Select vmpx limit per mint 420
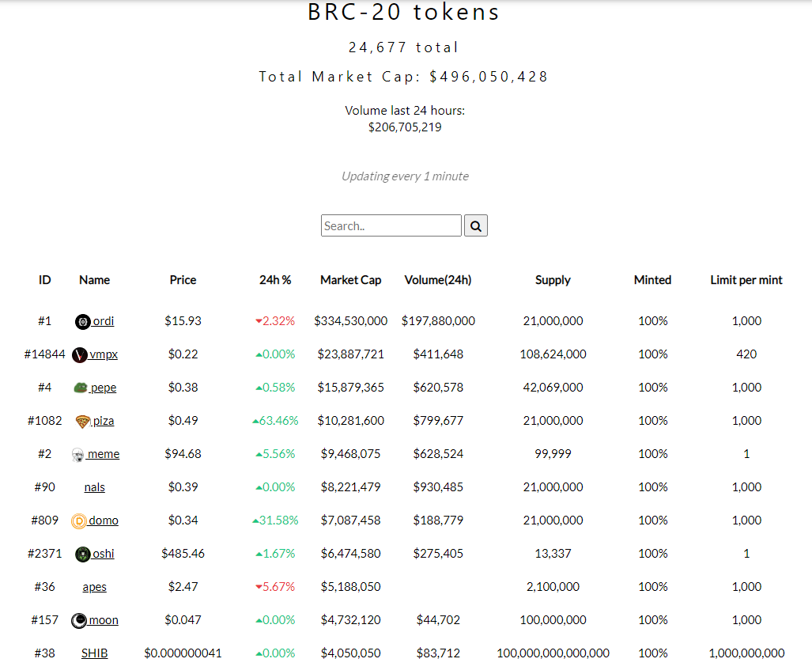 coord(746,354)
